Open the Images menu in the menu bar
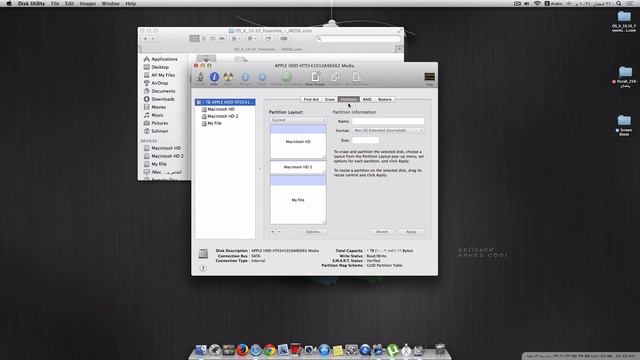Image resolution: width=640 pixels, height=360 pixels. (88, 4)
